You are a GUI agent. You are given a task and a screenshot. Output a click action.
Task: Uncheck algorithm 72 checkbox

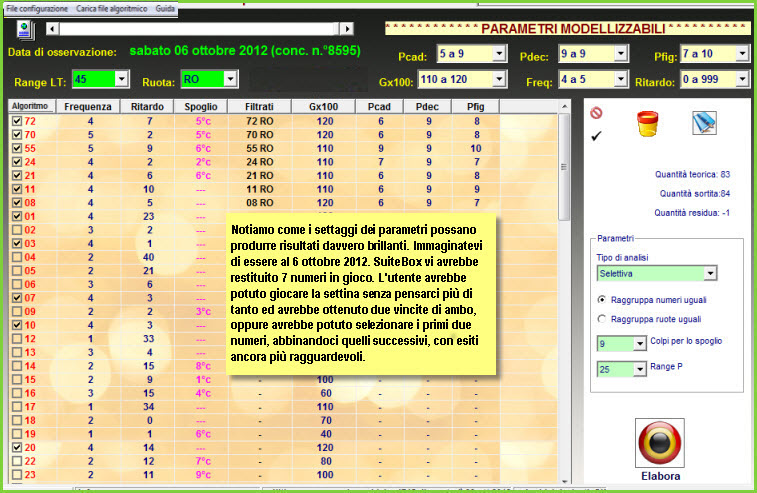tap(16, 121)
